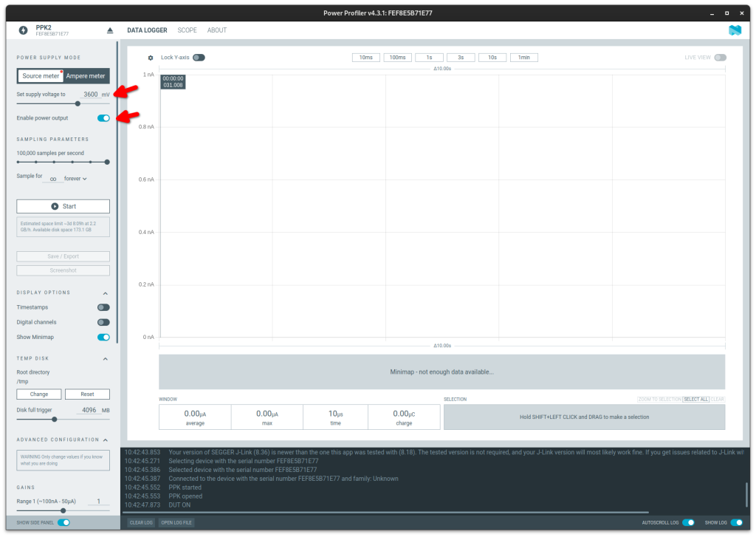Set time window to 100ms

pos(398,58)
